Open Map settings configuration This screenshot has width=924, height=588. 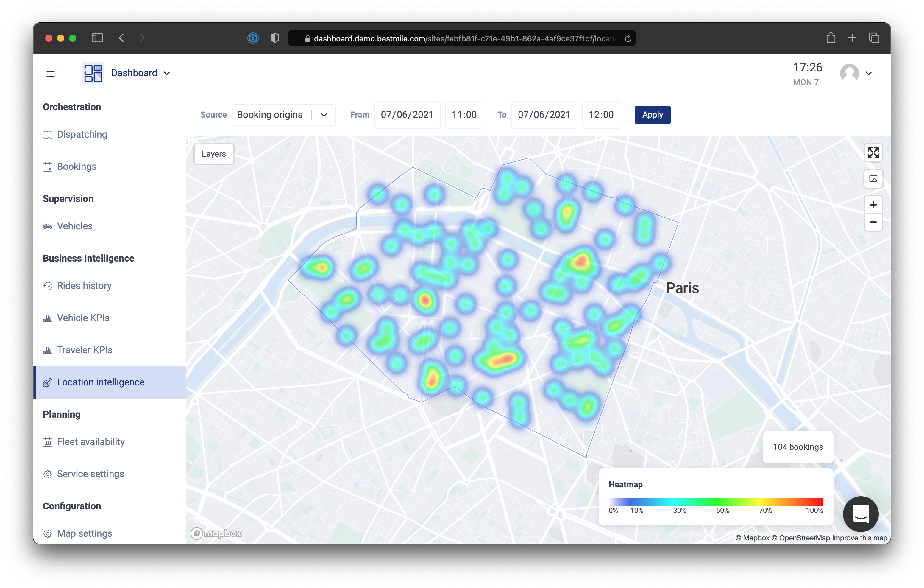(x=85, y=534)
